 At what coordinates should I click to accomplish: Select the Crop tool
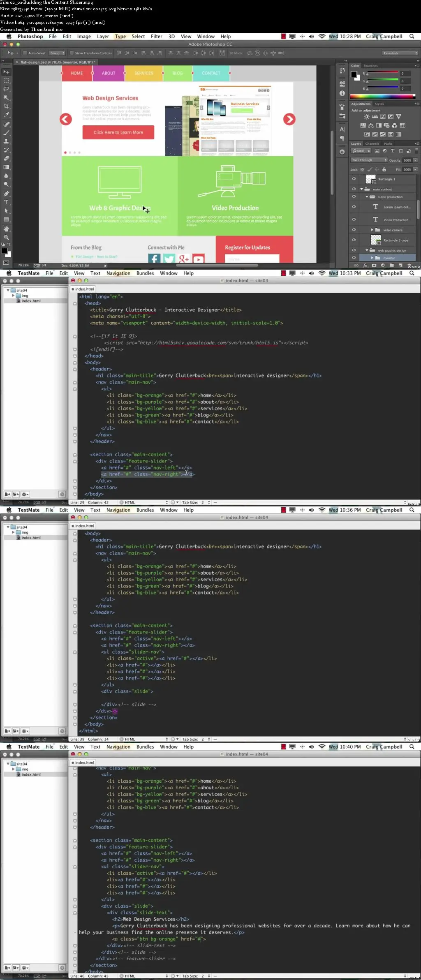tap(6, 106)
